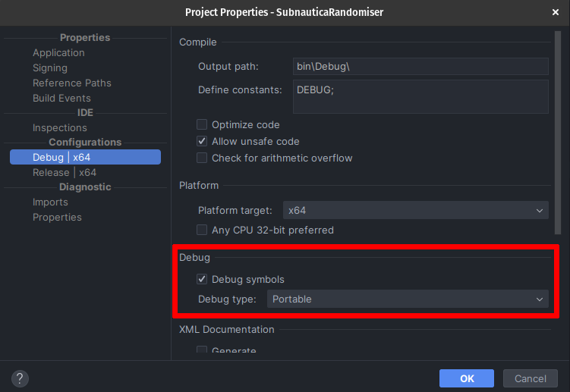Expand the Debug type Portable dropdown
570x392 pixels.
(x=408, y=299)
